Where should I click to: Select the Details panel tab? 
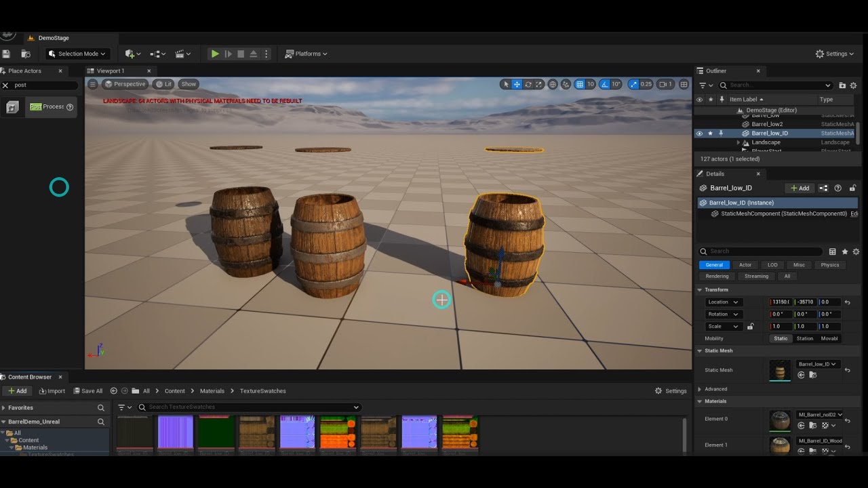pyautogui.click(x=715, y=174)
